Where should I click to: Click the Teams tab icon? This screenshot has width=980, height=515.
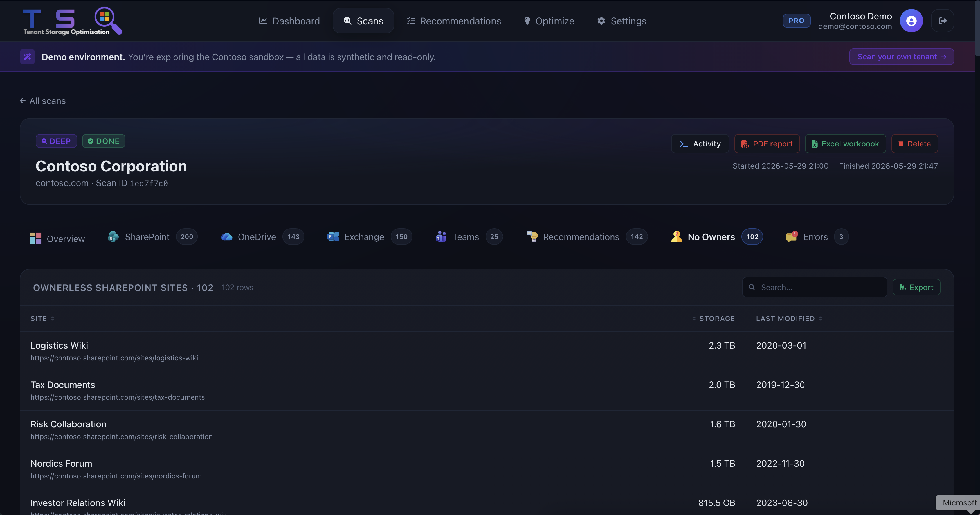(441, 237)
